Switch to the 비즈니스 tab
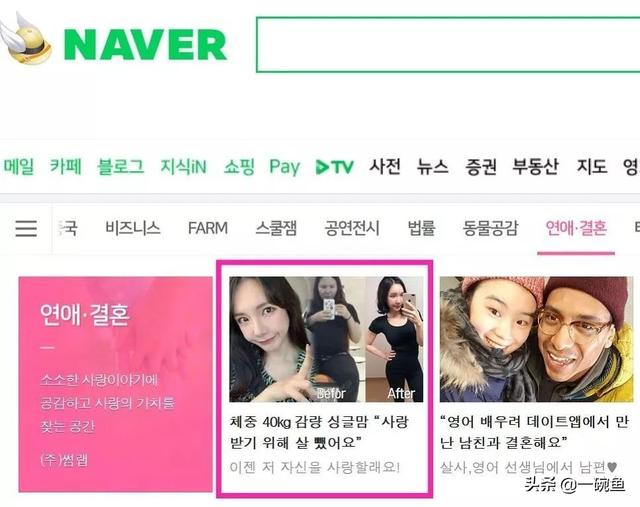Viewport: 640px width, 507px height. 133,228
